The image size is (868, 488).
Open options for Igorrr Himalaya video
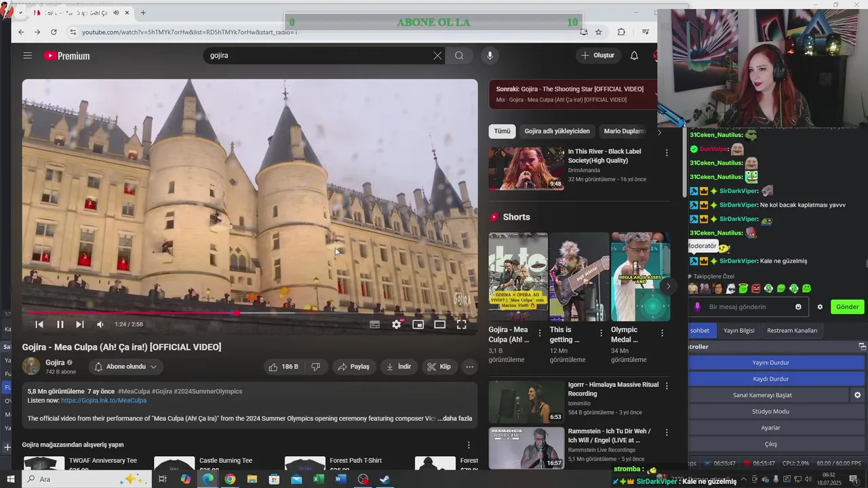pos(667,386)
